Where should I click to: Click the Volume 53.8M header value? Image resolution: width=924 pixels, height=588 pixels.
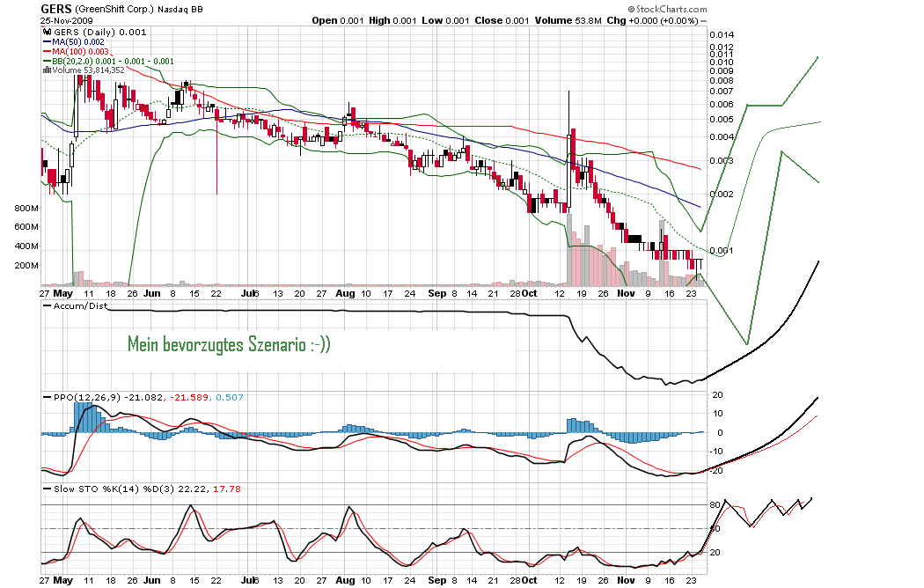pyautogui.click(x=568, y=20)
